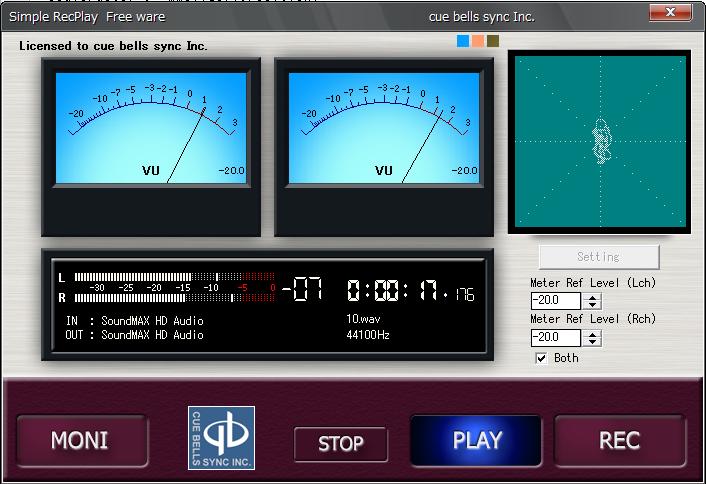The height and width of the screenshot is (484, 706).
Task: Toggle the Both checkbox
Action: (x=541, y=358)
